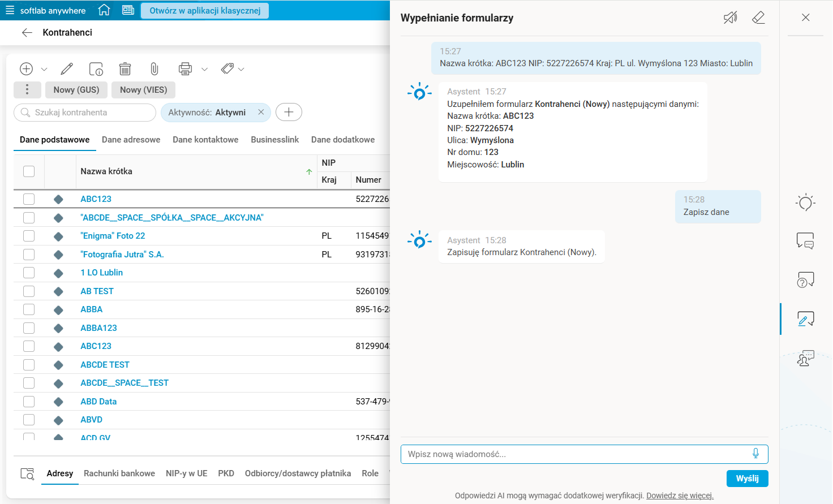
Task: Open the home icon in top bar
Action: [x=104, y=10]
